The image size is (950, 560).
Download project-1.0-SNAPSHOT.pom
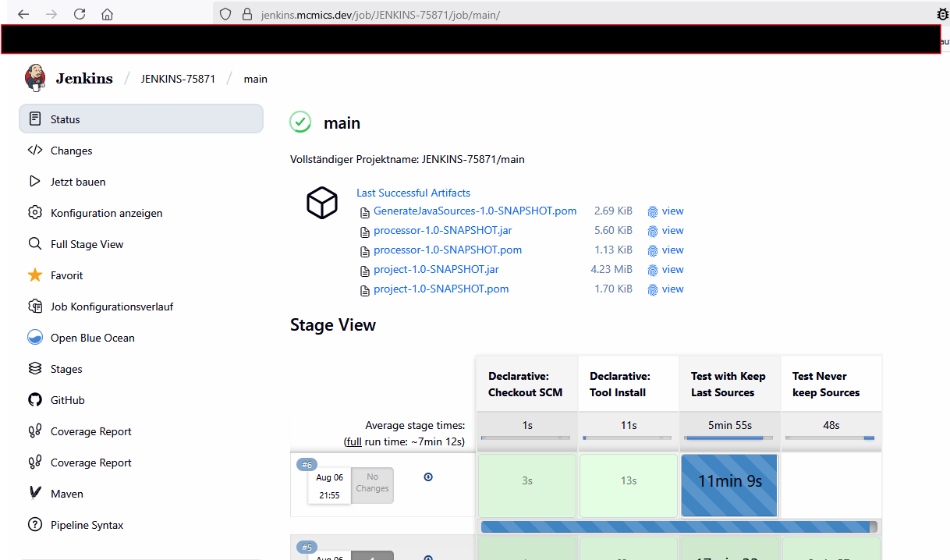coord(441,289)
